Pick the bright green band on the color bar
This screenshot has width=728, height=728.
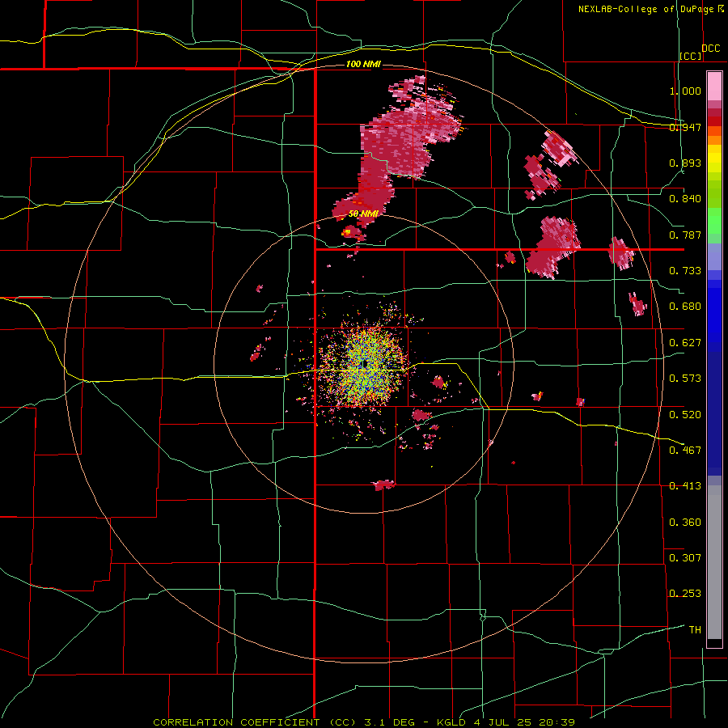point(714,221)
